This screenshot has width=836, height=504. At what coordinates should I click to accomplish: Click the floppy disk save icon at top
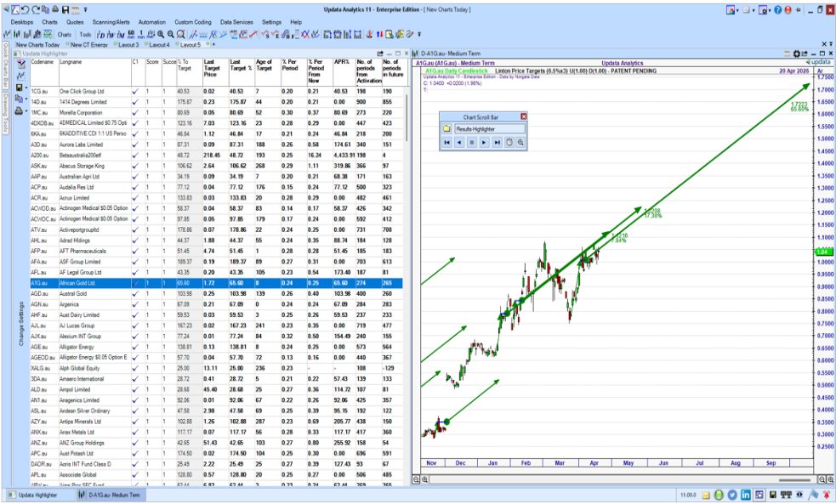65,9
